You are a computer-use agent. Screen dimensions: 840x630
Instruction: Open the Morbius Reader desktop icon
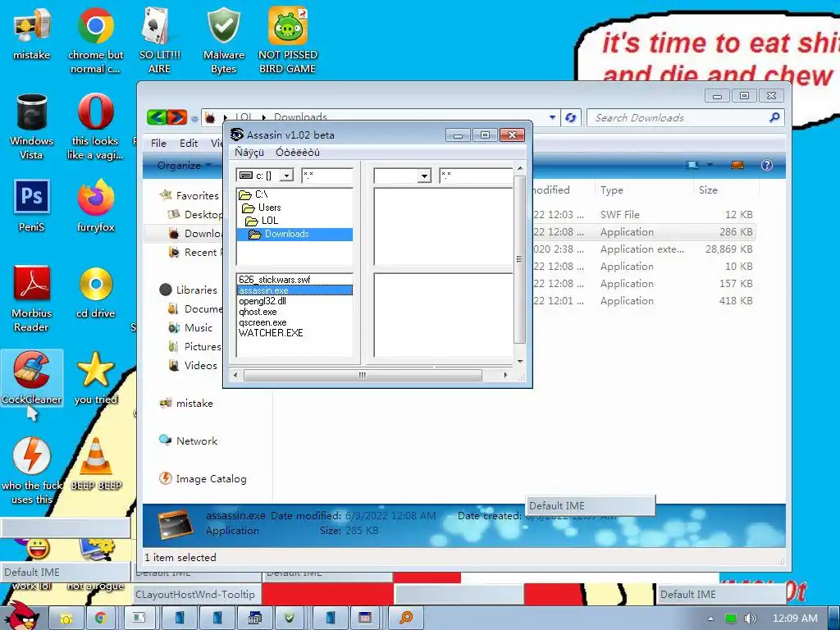pos(32,299)
